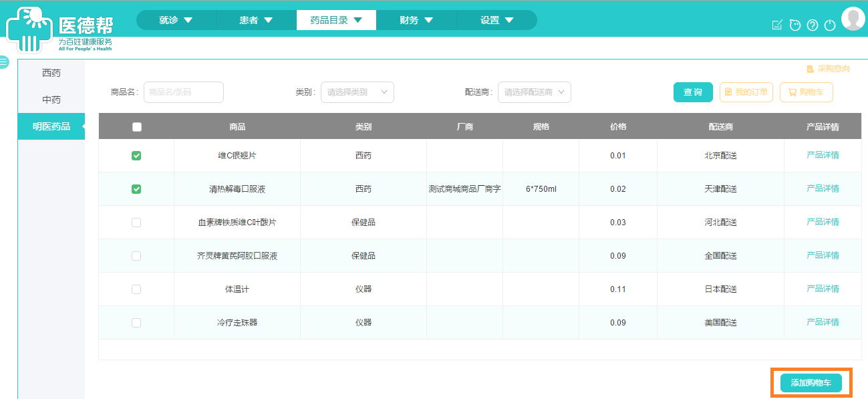
Task: Click the 体温计 product name
Action: pos(237,289)
